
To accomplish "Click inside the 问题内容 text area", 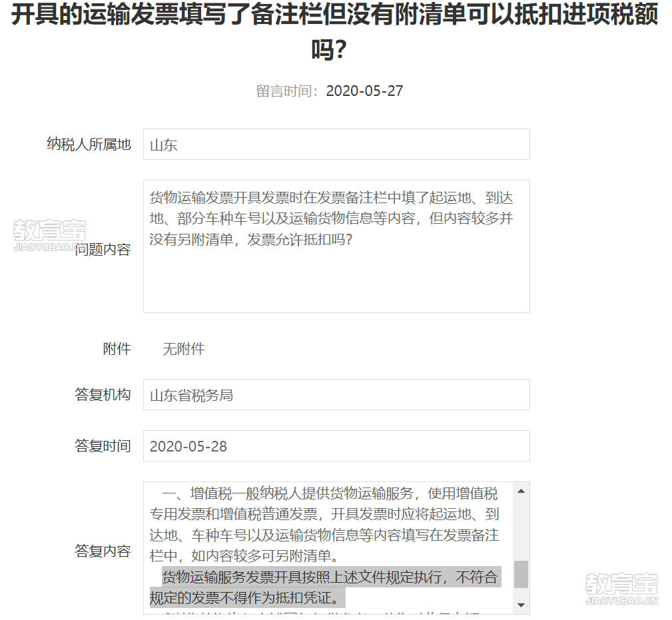I will (x=336, y=246).
